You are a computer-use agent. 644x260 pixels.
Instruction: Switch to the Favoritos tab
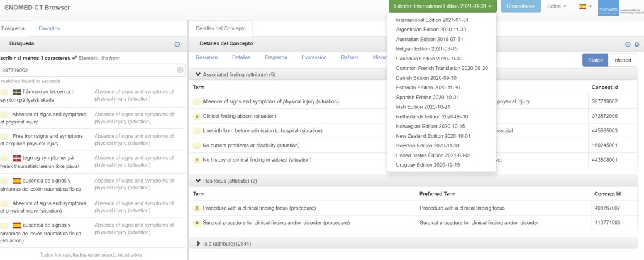49,28
